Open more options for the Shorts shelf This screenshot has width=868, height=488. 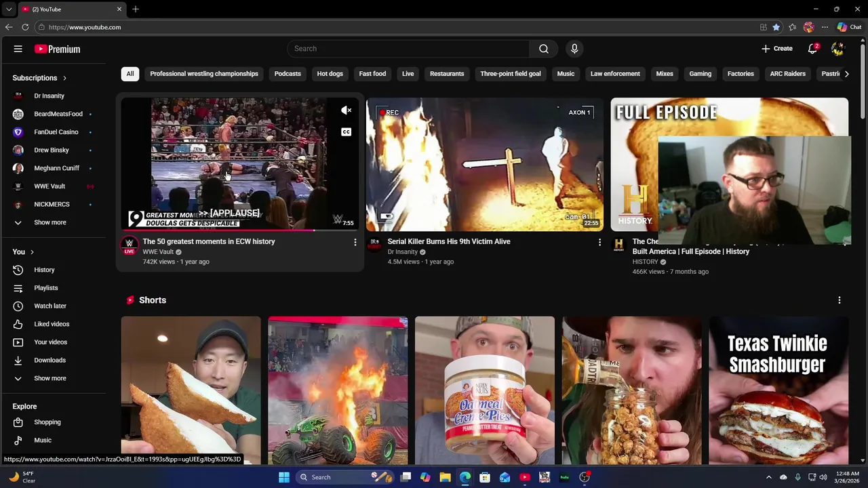[x=839, y=300]
